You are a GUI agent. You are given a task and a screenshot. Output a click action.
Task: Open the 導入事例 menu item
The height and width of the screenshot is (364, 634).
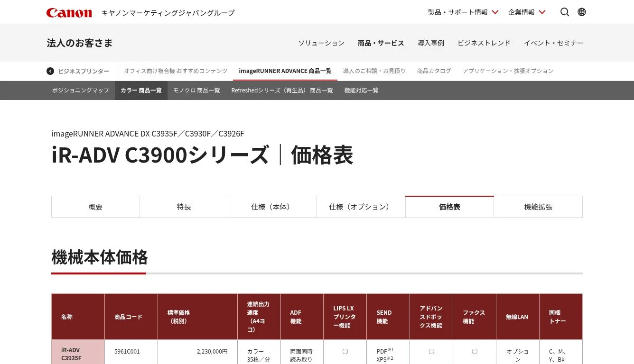(x=431, y=43)
